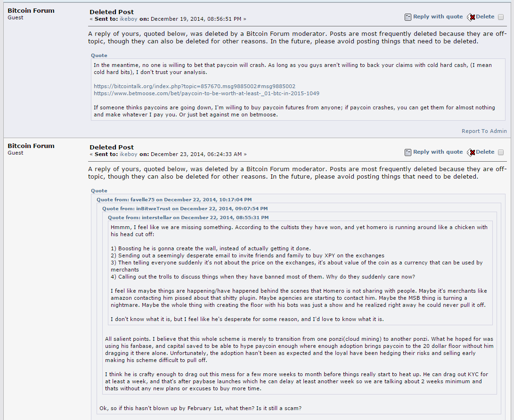Click text 'I don't know what it is, but I feel'
This screenshot has width=514, height=420.
pyautogui.click(x=155, y=319)
